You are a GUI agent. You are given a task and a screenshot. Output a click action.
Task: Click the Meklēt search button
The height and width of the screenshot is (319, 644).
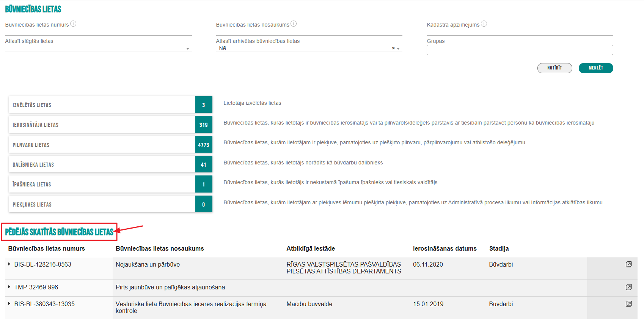(x=596, y=68)
